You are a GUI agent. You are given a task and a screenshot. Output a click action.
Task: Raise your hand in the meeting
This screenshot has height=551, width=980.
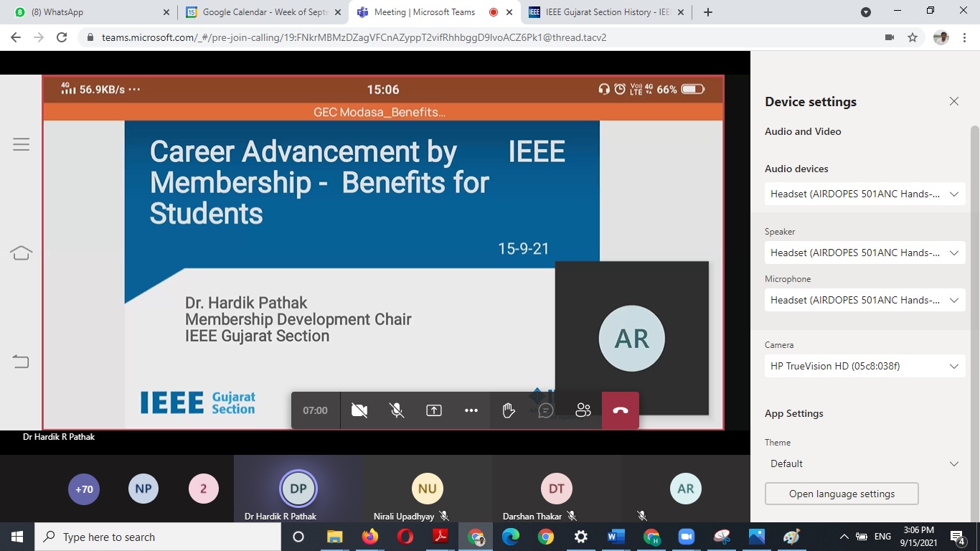(x=509, y=410)
